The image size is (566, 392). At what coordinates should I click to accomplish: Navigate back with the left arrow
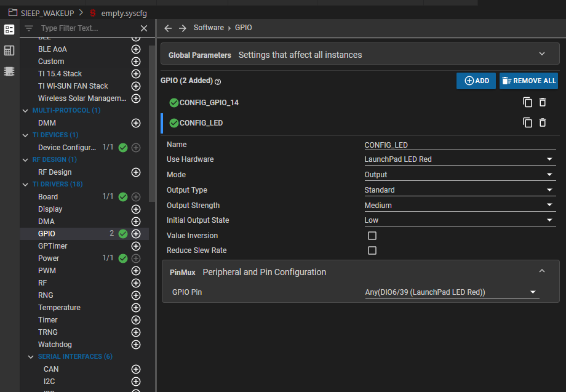click(168, 28)
